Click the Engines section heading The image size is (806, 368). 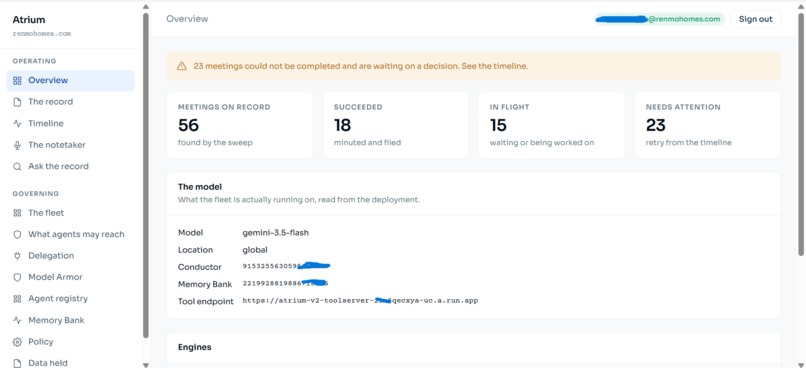click(x=194, y=347)
